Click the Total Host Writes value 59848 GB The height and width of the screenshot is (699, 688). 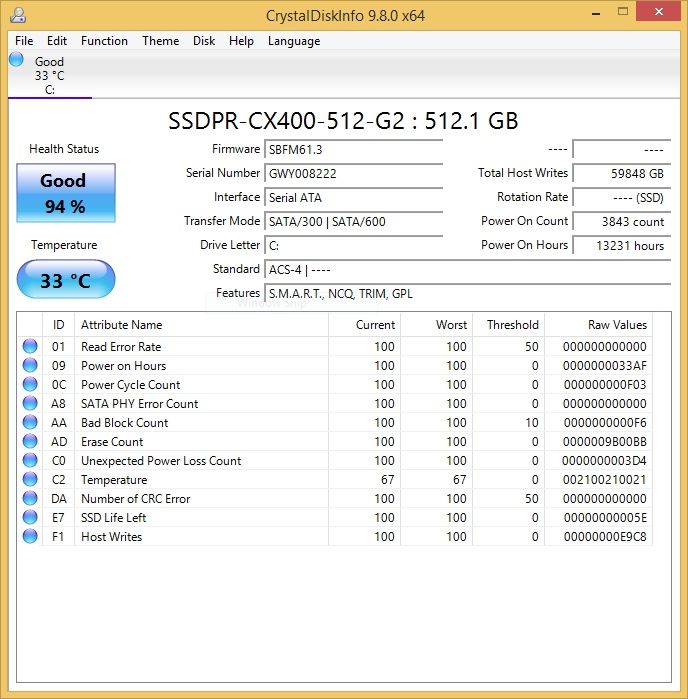coord(622,173)
